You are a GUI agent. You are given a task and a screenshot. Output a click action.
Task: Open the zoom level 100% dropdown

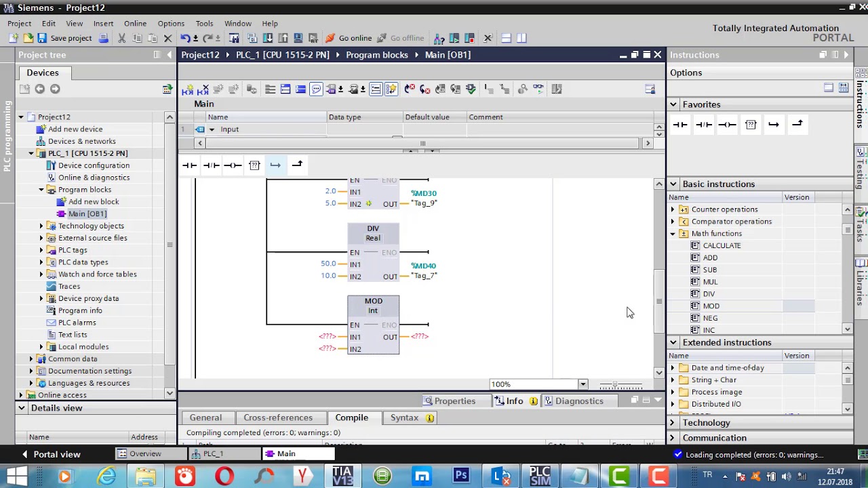pyautogui.click(x=583, y=384)
